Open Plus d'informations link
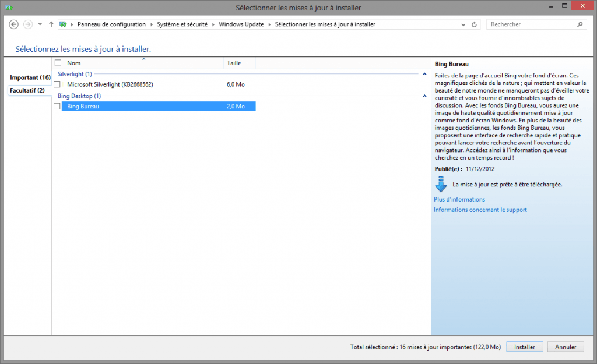The image size is (597, 364). click(x=459, y=199)
